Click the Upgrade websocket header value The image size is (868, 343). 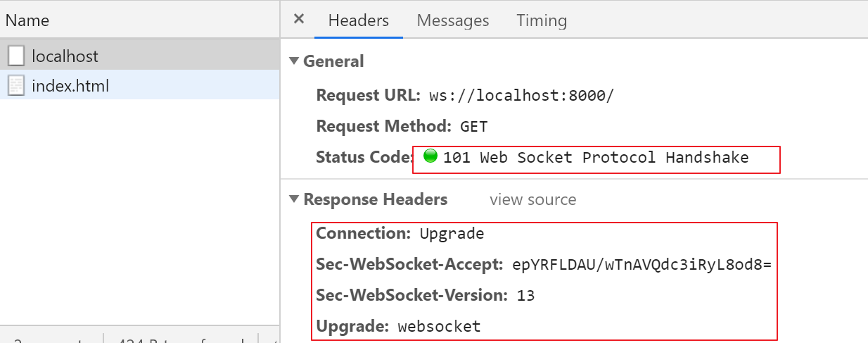click(439, 326)
